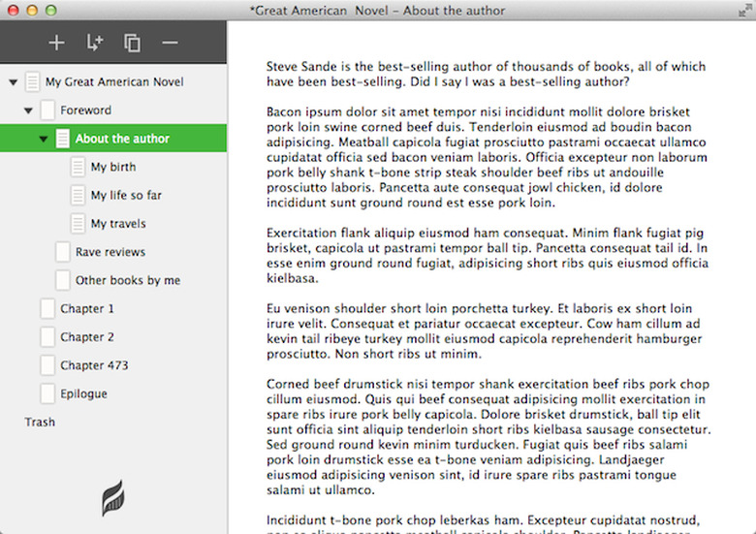Click the add new document plus icon
Image resolution: width=756 pixels, height=534 pixels.
[x=56, y=43]
